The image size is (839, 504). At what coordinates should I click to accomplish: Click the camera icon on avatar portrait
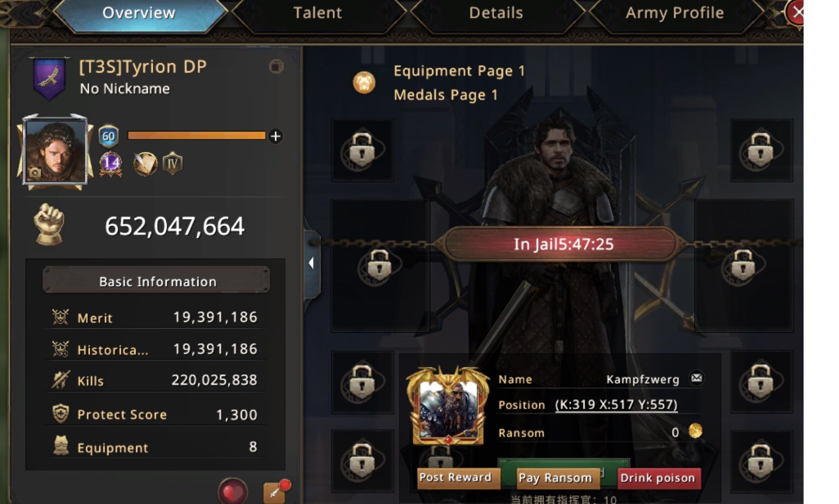[35, 173]
